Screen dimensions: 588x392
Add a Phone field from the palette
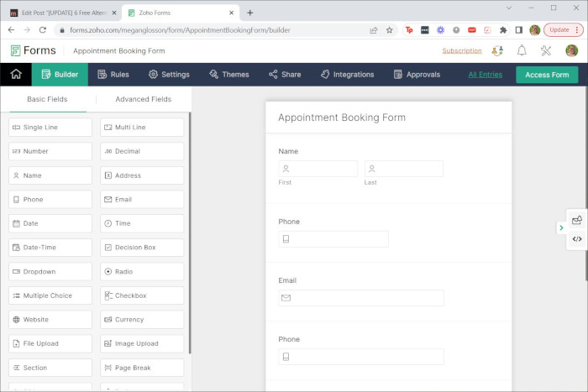[x=50, y=200]
